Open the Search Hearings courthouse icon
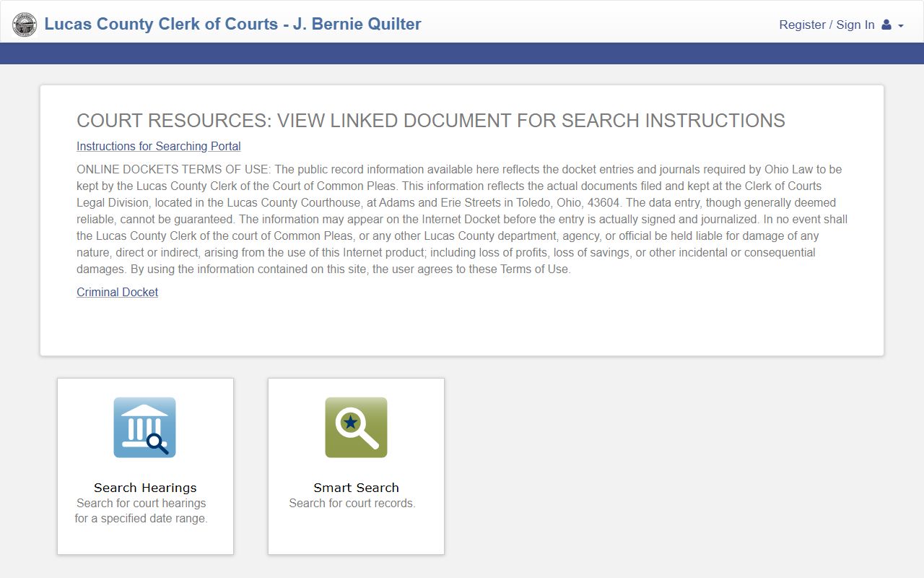Viewport: 924px width, 578px height. click(144, 427)
